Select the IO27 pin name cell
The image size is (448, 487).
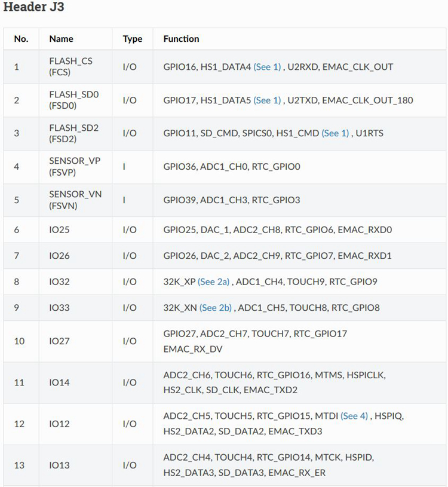click(59, 341)
